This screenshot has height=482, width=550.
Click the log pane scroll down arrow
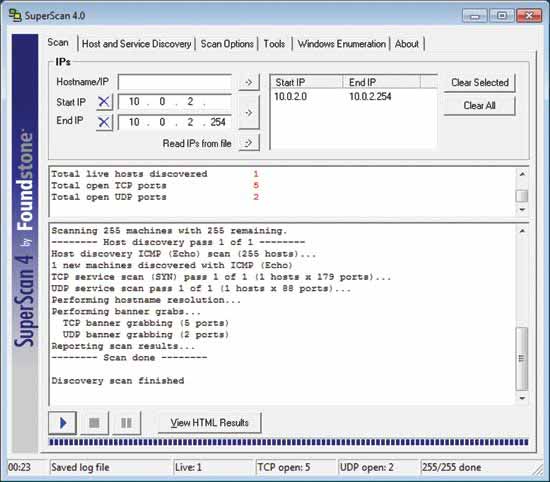click(522, 398)
